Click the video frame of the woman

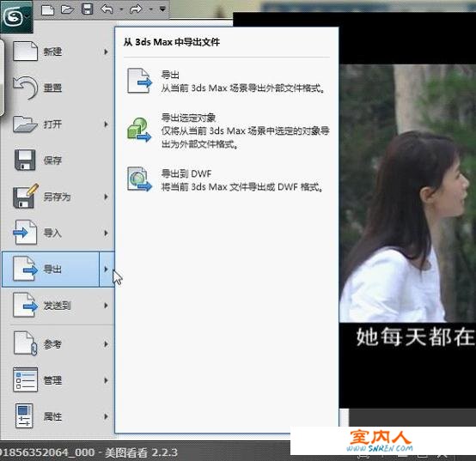click(407, 193)
